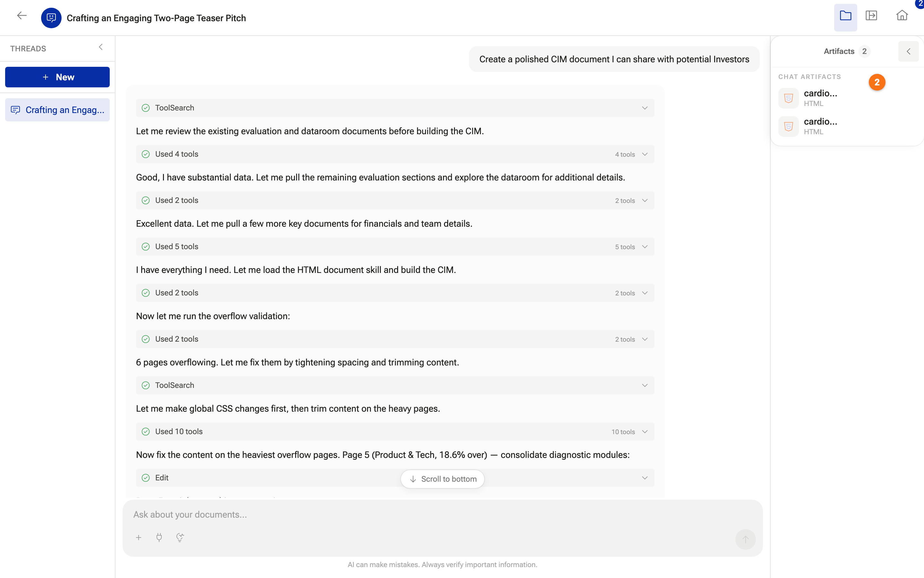Toggle the split panel view icon
The image size is (924, 578).
871,16
